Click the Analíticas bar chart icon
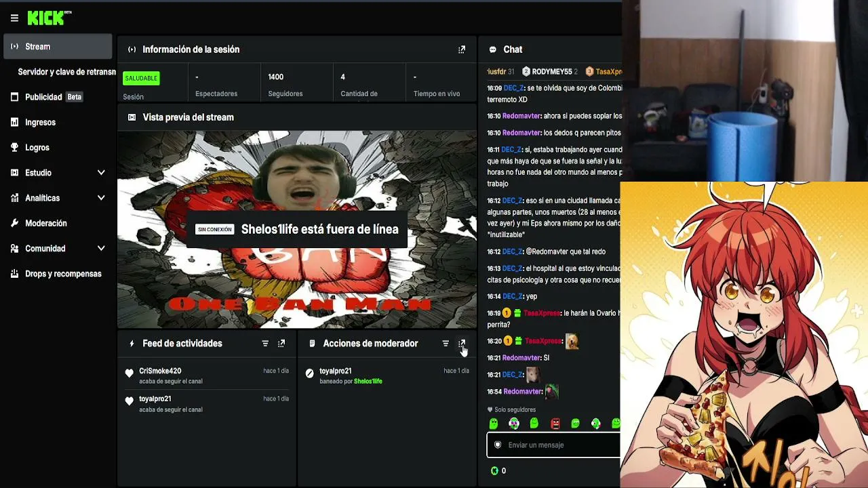868x488 pixels. tap(14, 198)
